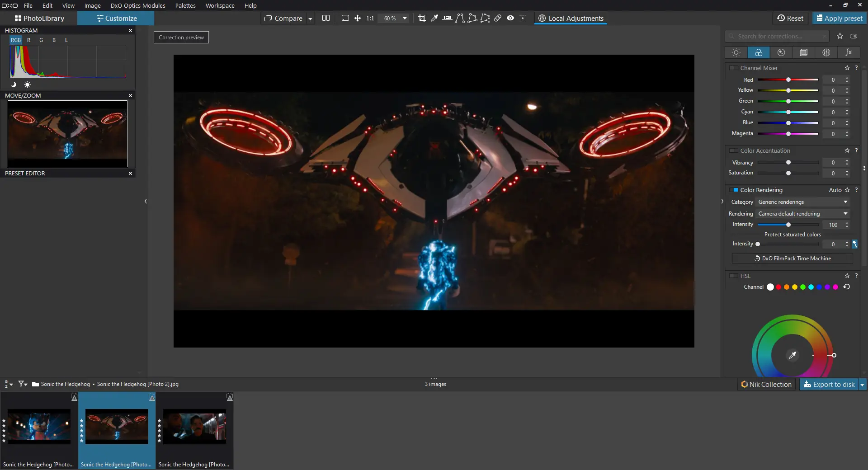Open the Geometry corrections palette
The image size is (868, 470).
pyautogui.click(x=804, y=52)
